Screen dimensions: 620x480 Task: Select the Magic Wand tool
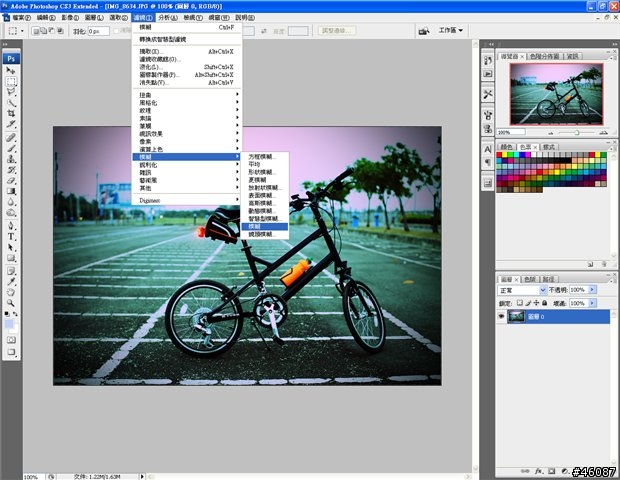click(11, 103)
